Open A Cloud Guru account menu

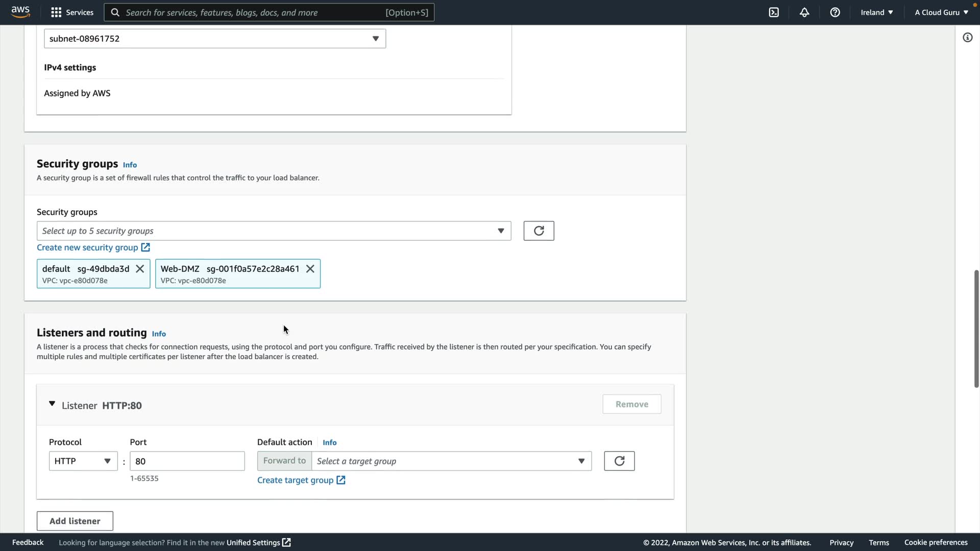point(941,12)
